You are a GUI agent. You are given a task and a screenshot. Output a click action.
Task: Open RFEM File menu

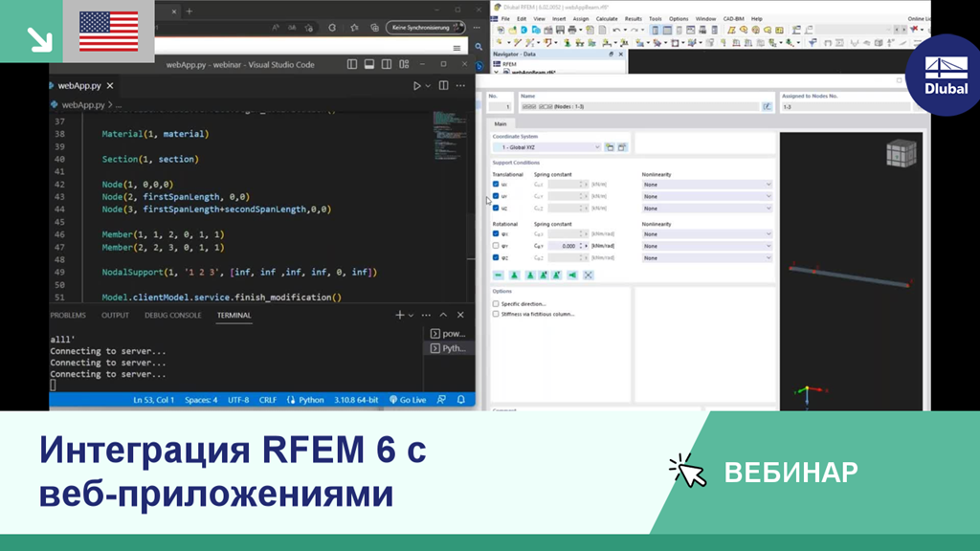click(x=505, y=19)
